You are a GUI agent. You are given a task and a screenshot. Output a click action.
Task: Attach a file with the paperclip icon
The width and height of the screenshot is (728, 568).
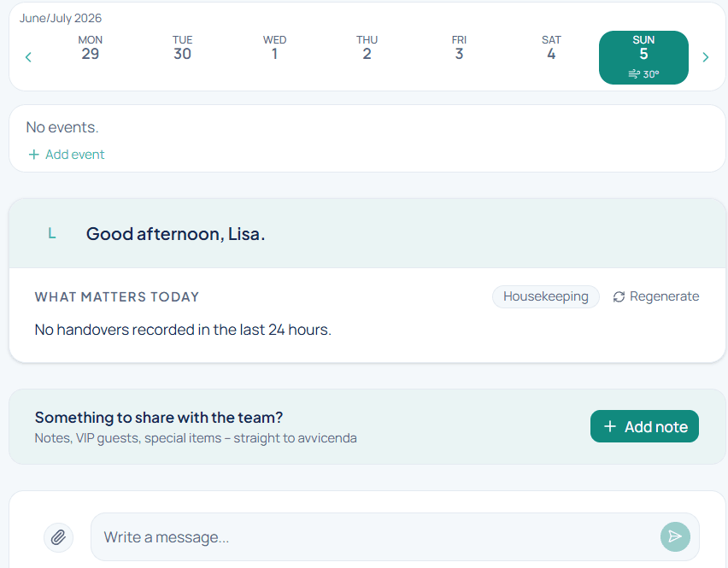click(58, 537)
